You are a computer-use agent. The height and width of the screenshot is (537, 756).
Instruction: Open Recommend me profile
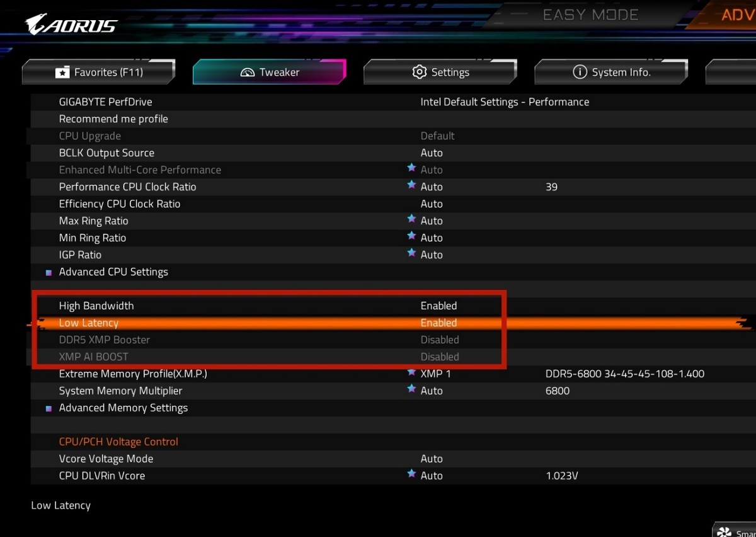point(113,118)
